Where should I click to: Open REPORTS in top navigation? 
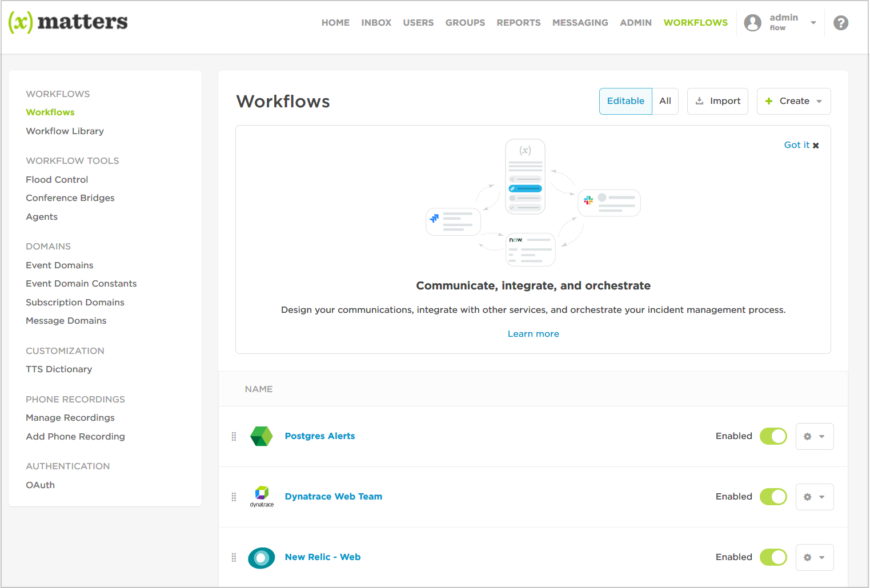click(519, 23)
